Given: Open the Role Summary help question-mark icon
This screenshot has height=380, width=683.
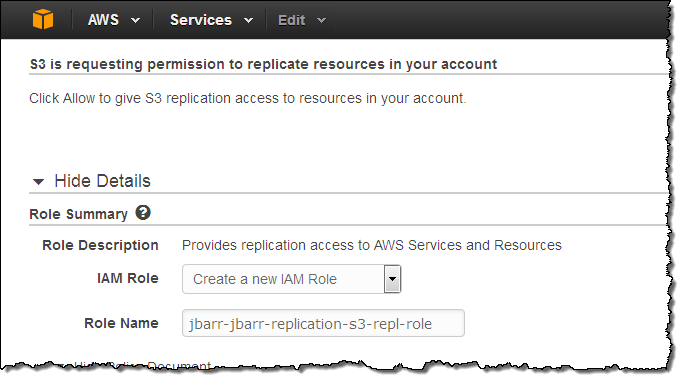Looking at the screenshot, I should tap(143, 213).
